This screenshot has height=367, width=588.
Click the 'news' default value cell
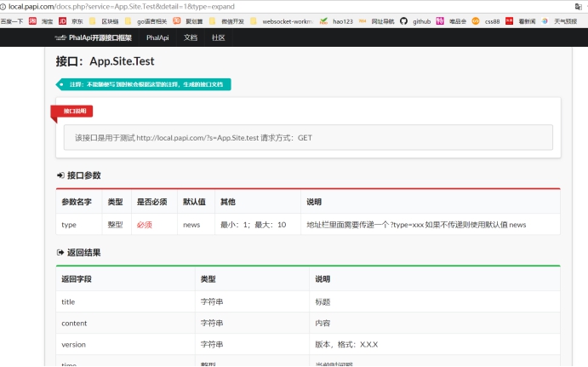(191, 225)
